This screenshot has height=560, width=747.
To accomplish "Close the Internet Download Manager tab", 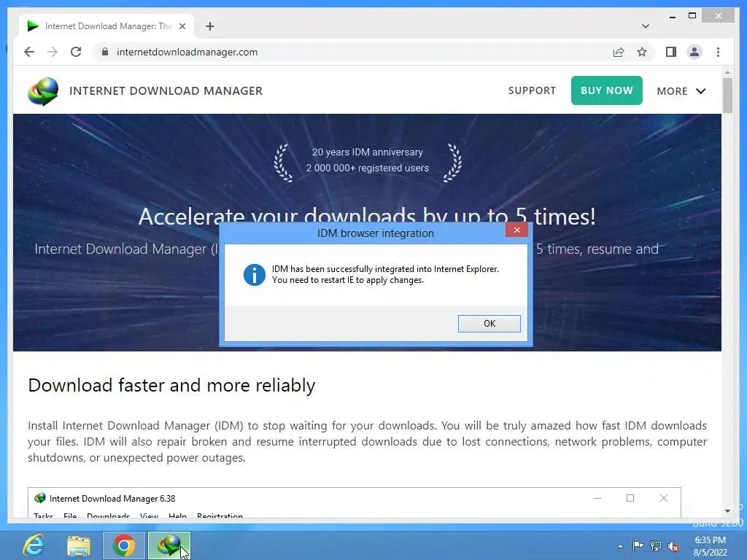I will (x=182, y=26).
